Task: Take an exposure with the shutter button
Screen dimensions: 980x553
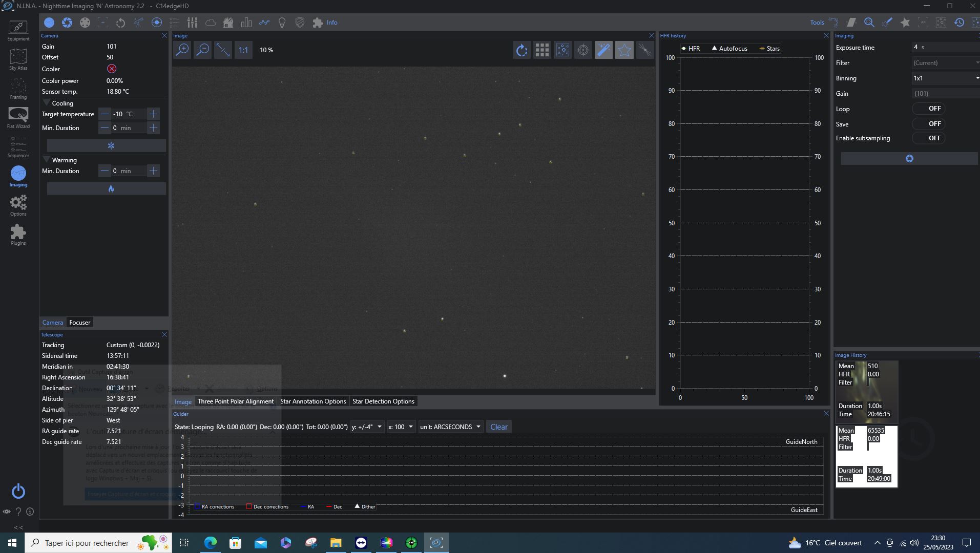Action: (909, 159)
